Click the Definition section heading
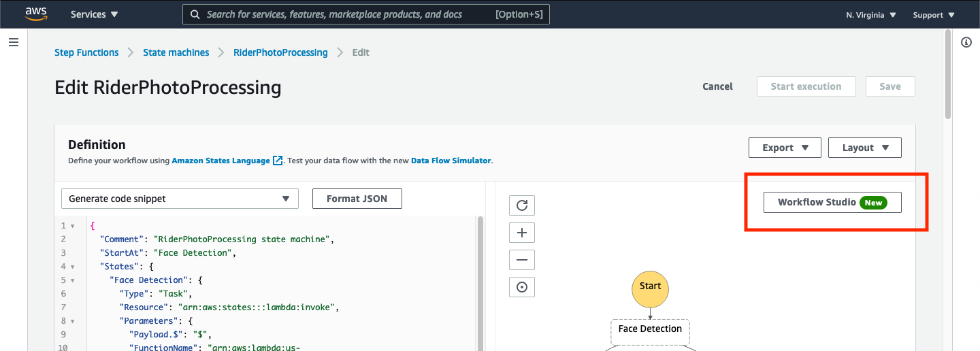This screenshot has width=980, height=351. click(x=97, y=145)
